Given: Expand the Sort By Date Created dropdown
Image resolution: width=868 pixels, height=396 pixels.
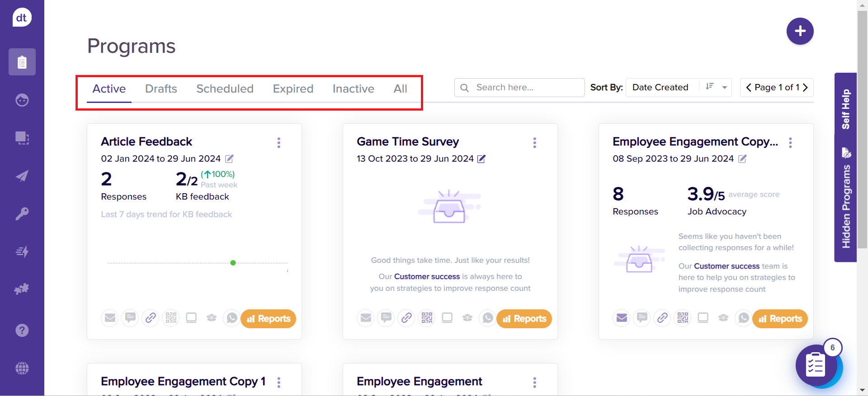Looking at the screenshot, I should [x=725, y=88].
